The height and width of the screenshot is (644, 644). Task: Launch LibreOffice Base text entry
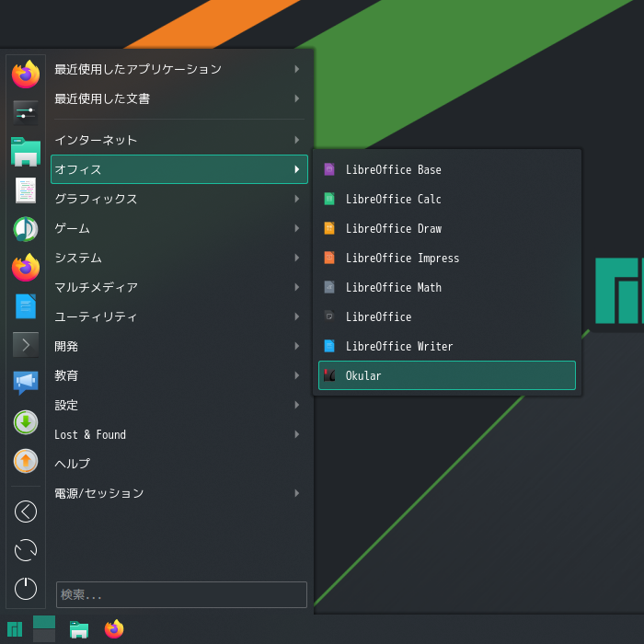[x=394, y=169]
